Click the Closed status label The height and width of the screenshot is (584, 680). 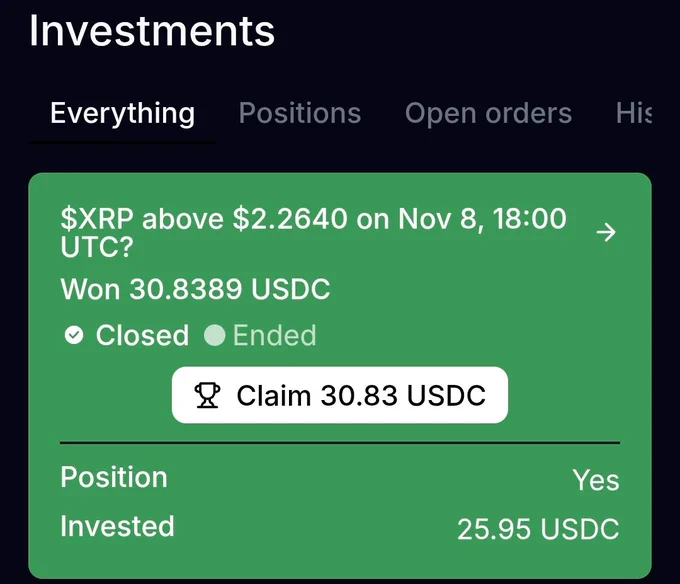pos(142,335)
